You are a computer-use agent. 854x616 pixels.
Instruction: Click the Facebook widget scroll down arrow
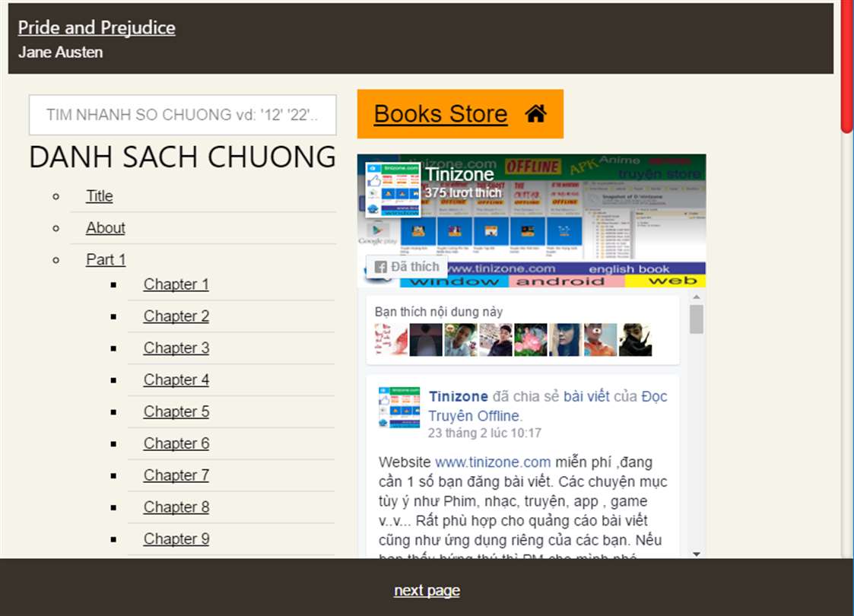696,554
